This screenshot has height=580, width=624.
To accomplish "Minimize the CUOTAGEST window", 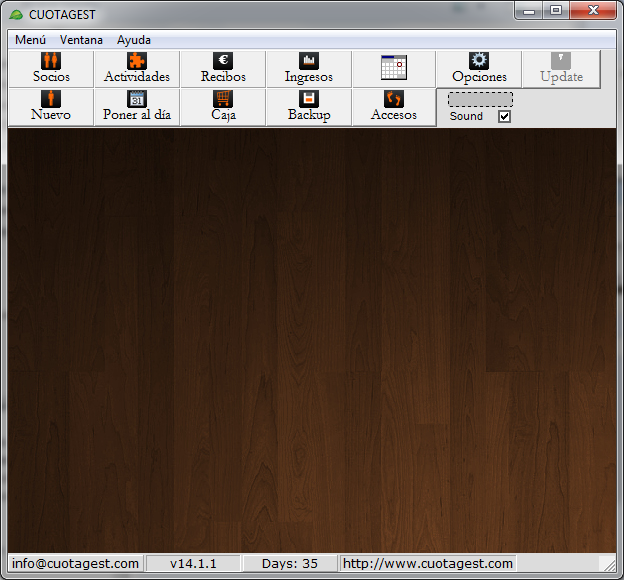I will click(x=529, y=11).
